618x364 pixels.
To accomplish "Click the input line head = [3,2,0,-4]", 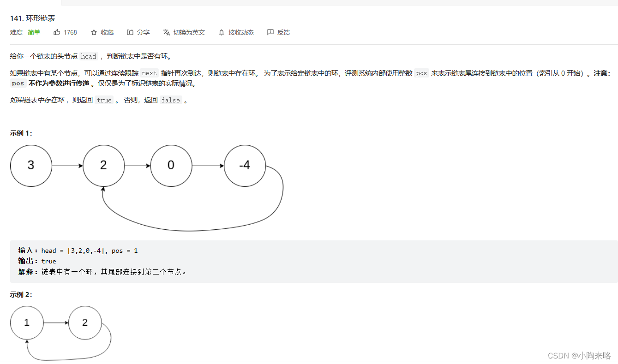I will click(x=78, y=251).
